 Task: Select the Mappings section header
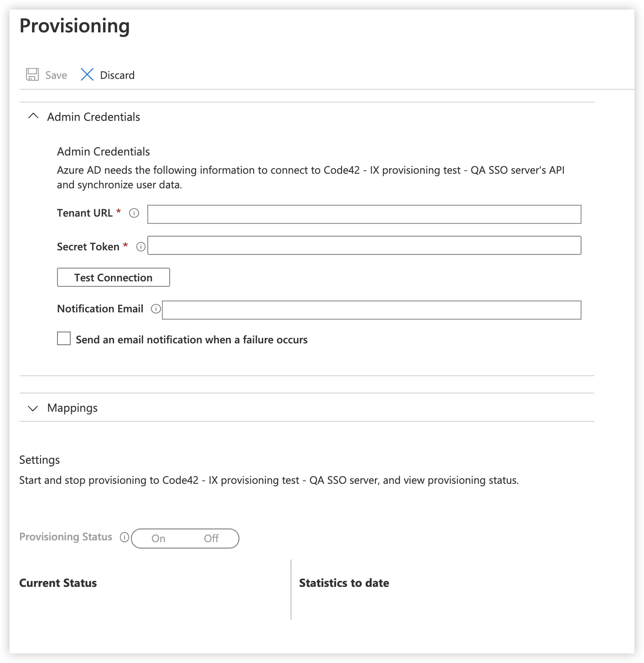(72, 408)
